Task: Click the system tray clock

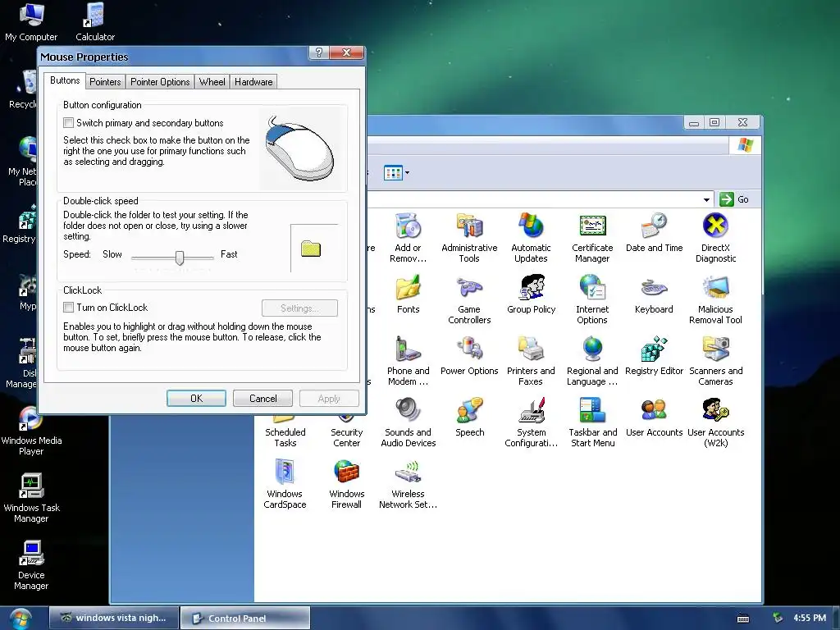Action: coord(810,618)
